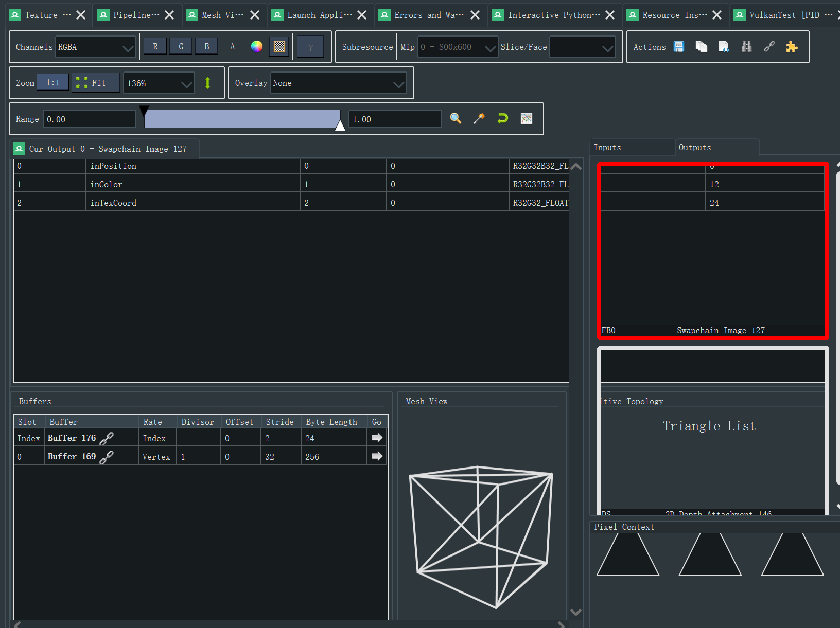This screenshot has height=628, width=840.
Task: Open the Mip level dropdown
Action: (x=458, y=47)
